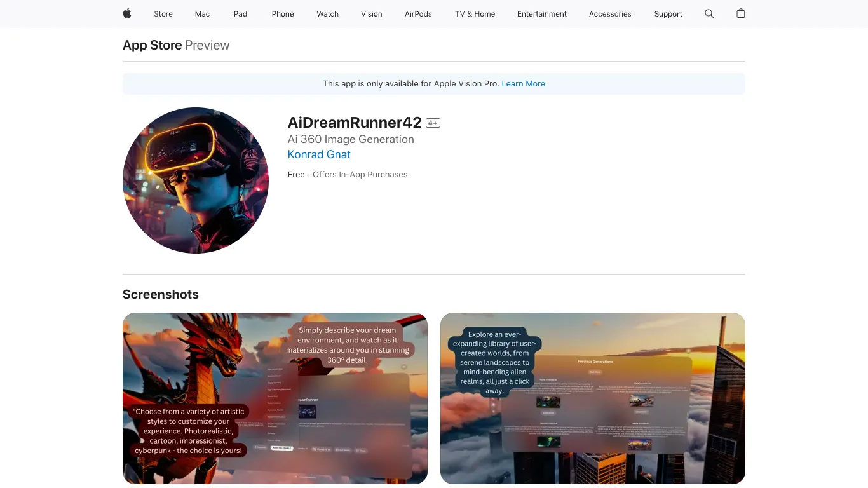Click the Apple logo icon
The width and height of the screenshot is (868, 488).
127,13
